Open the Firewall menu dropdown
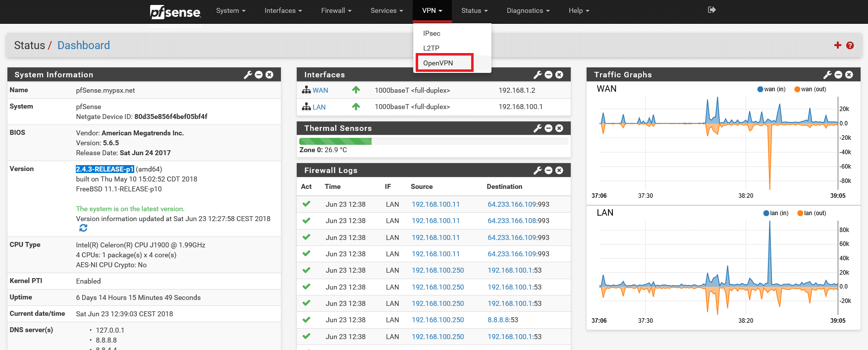This screenshot has width=868, height=350. [336, 10]
